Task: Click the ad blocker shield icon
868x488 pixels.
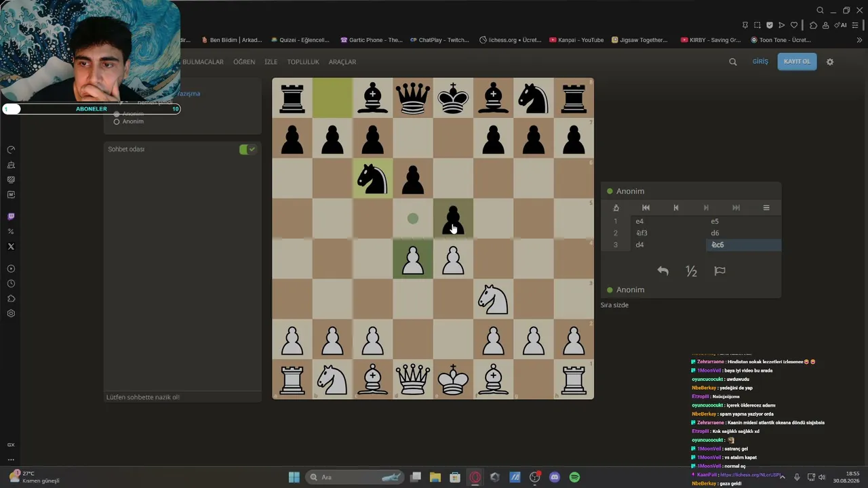Action: pos(770,25)
